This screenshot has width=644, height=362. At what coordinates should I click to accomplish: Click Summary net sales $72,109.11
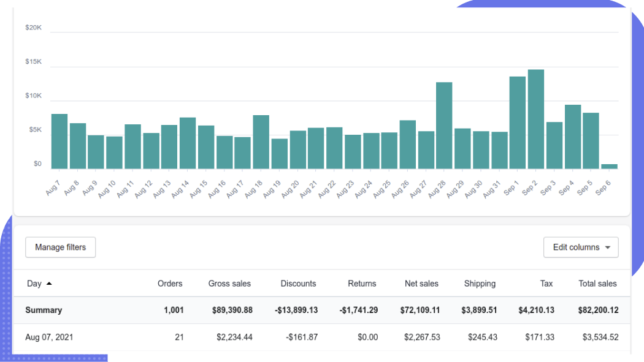coord(420,310)
